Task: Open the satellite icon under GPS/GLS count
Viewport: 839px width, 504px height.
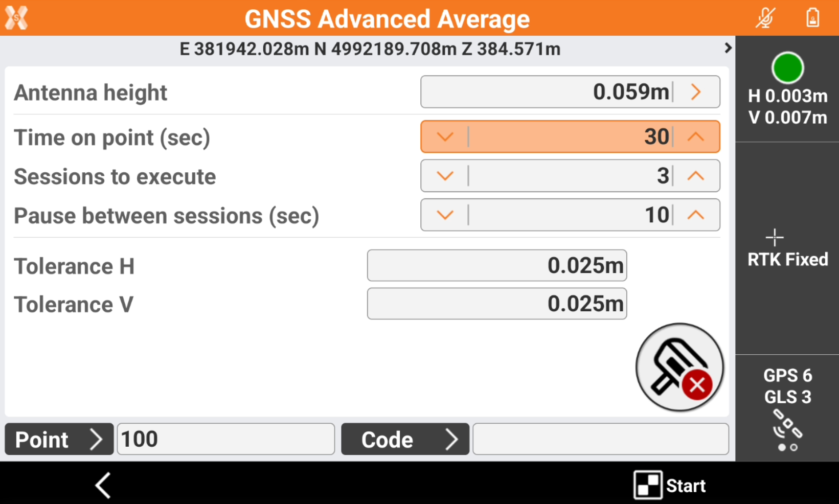Action: tap(787, 425)
